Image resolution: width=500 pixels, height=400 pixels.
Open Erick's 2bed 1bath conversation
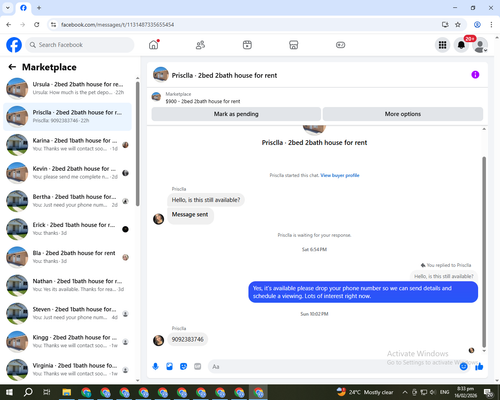[x=67, y=229]
